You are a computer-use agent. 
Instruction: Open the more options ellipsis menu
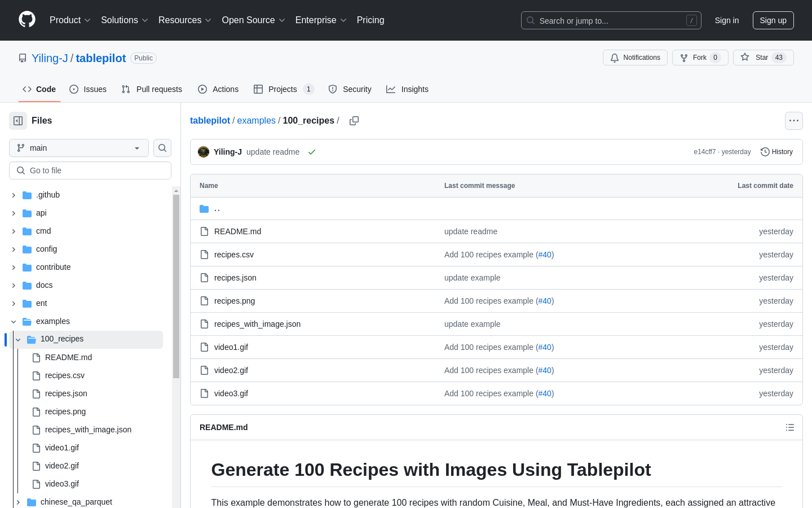(x=794, y=121)
